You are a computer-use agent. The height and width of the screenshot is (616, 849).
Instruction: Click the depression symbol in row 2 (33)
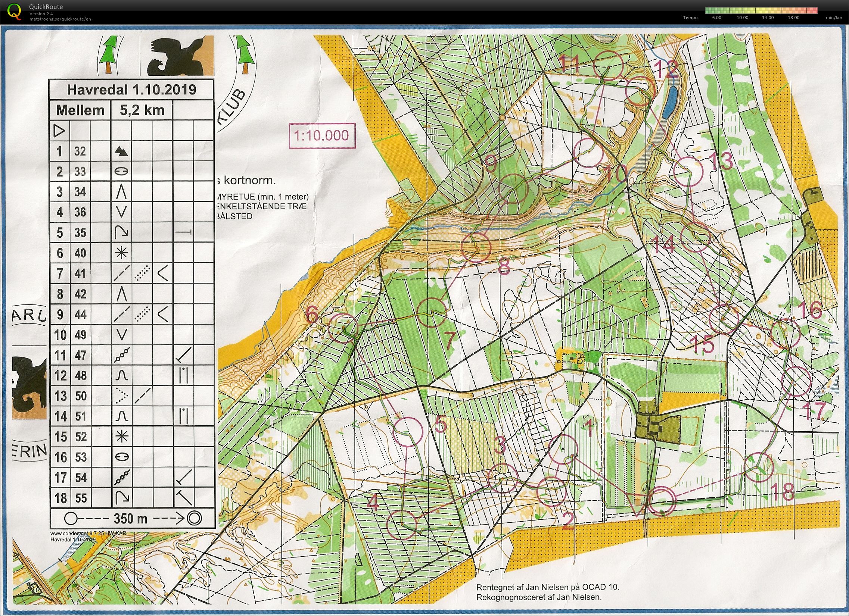coord(121,171)
